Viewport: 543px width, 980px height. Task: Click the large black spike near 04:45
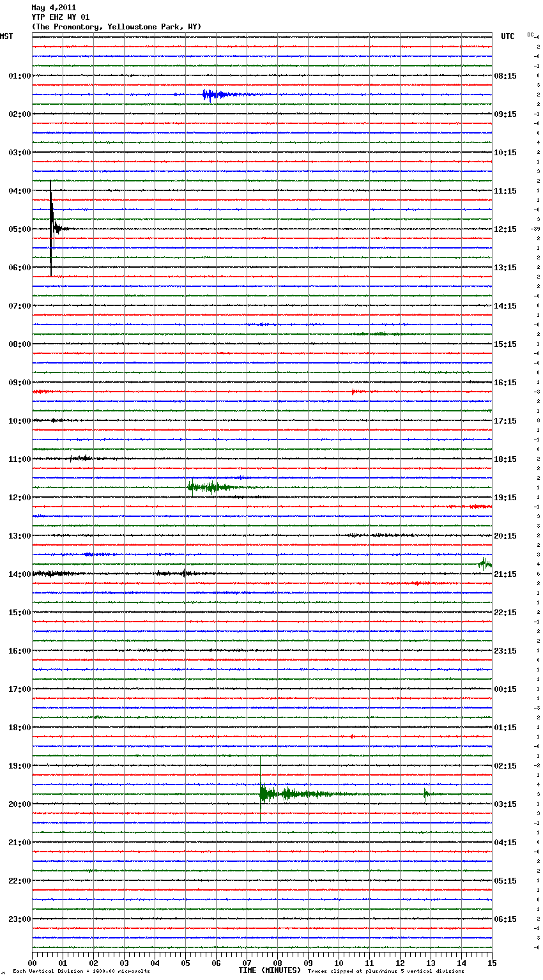(x=51, y=228)
